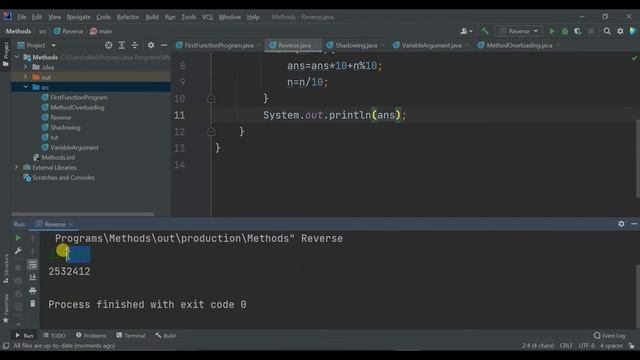
Task: Select FirstFunctionProgram in project tree
Action: click(x=79, y=97)
